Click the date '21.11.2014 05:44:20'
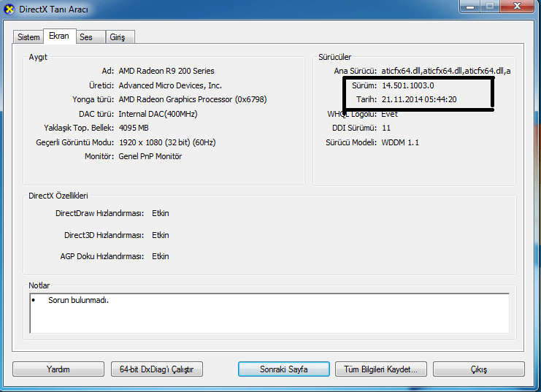Screen dimensions: 541x392 click(x=419, y=99)
